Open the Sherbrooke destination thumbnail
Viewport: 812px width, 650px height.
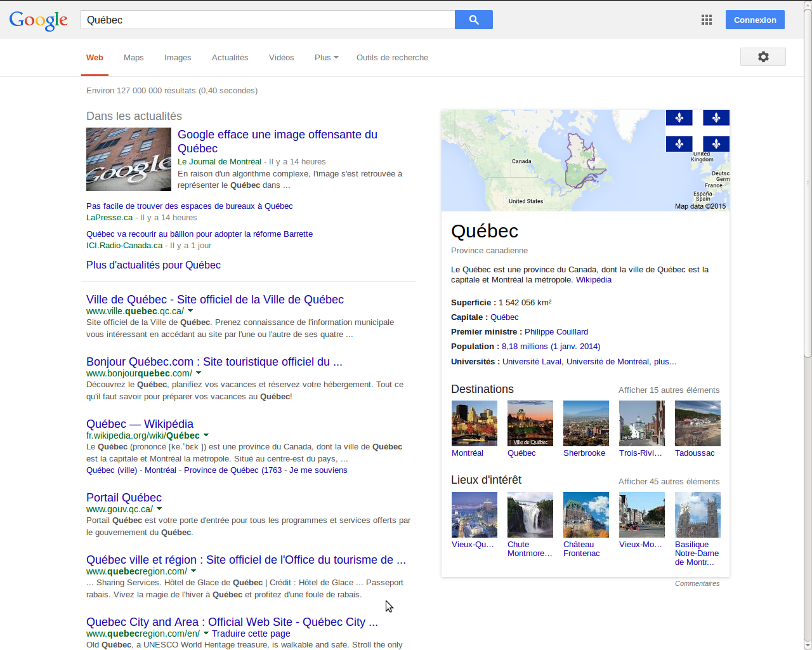(586, 423)
